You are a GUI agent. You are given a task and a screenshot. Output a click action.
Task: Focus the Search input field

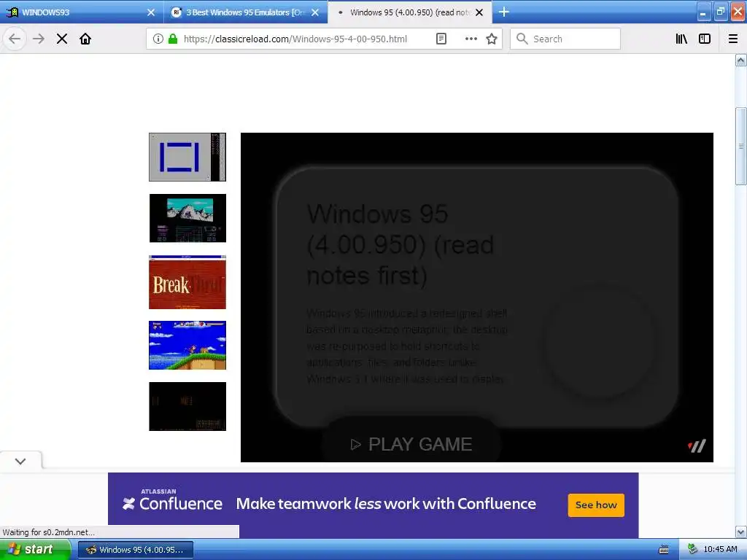pos(565,39)
